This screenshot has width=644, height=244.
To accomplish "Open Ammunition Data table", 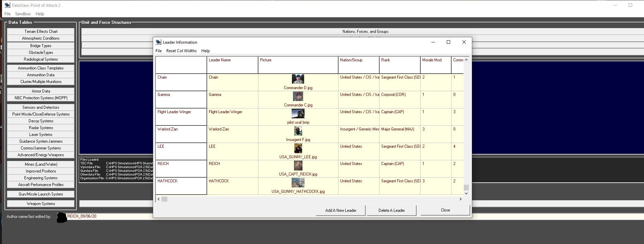I will click(41, 75).
